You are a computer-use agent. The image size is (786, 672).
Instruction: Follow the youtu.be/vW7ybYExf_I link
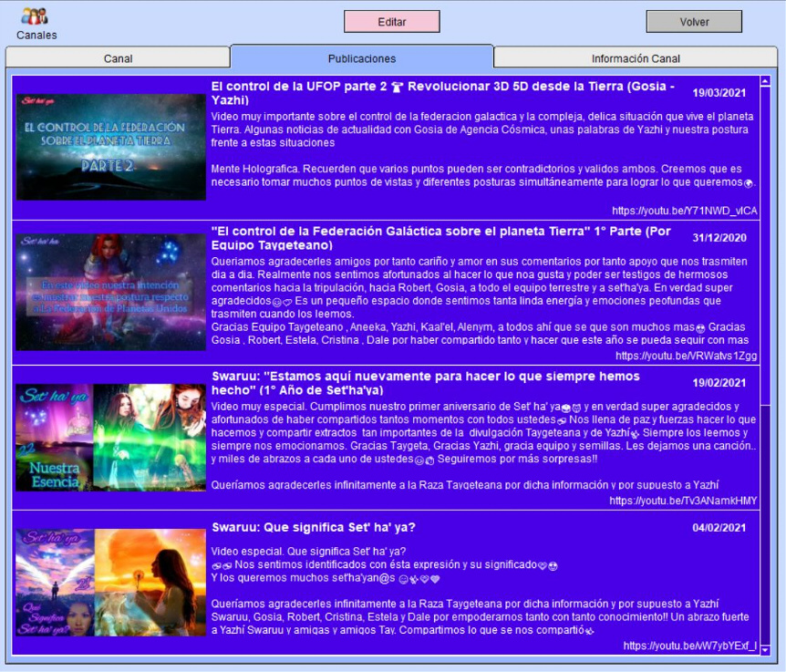689,646
